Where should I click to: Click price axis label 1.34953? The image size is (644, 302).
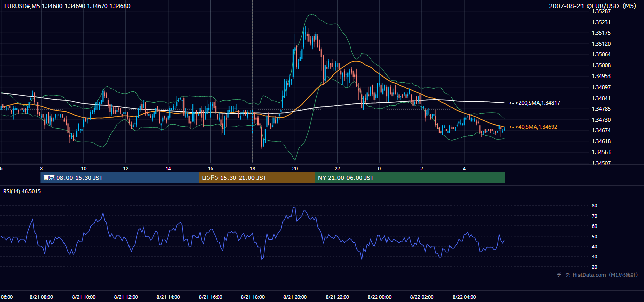602,76
